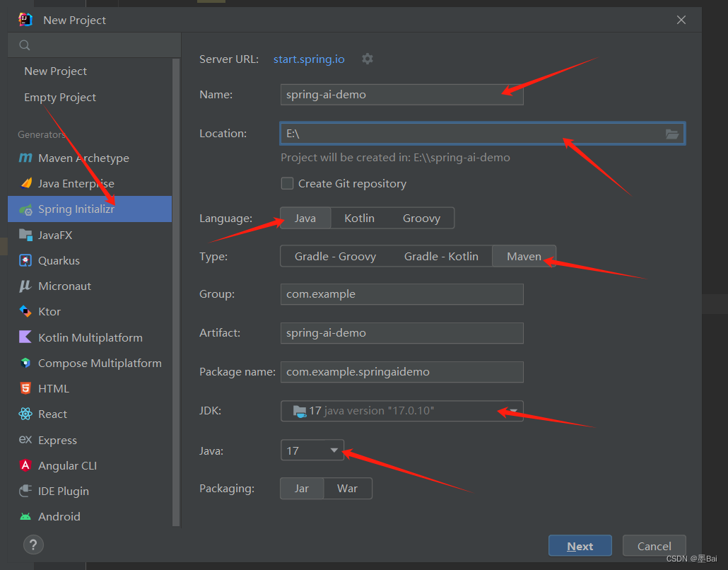Click the Kotlin Multiplatform icon
Image resolution: width=728 pixels, height=570 pixels.
coord(25,337)
